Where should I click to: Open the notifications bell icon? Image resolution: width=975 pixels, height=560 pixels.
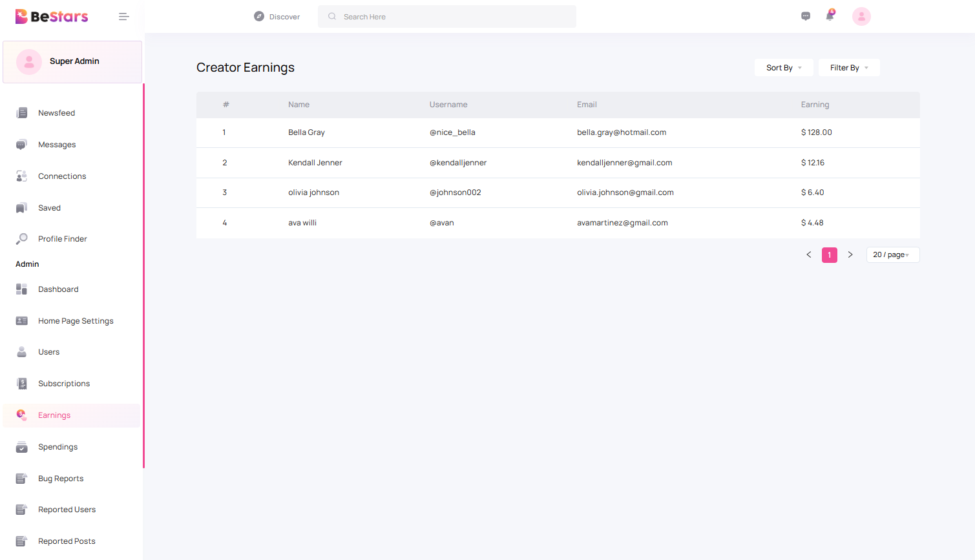830,16
